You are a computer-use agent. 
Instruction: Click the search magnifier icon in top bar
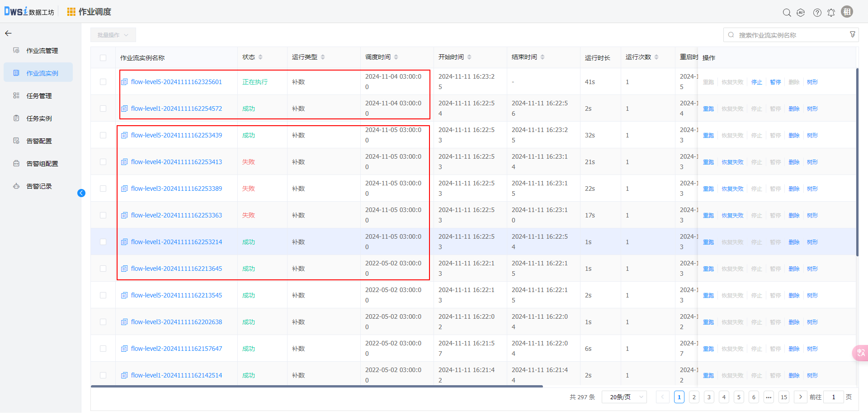tap(787, 13)
